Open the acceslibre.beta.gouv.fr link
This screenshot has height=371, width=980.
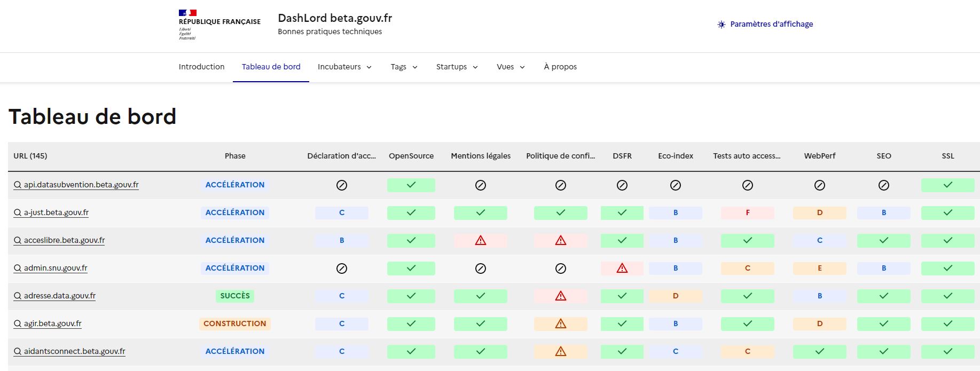click(59, 241)
